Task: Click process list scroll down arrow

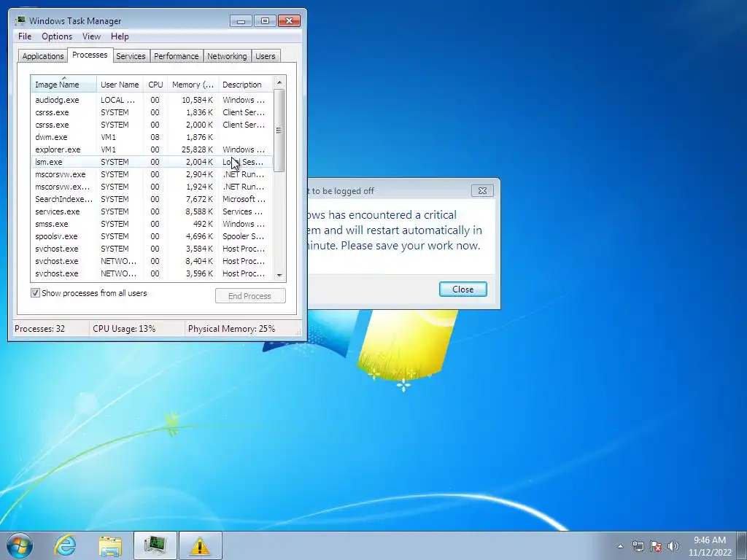Action: [279, 275]
